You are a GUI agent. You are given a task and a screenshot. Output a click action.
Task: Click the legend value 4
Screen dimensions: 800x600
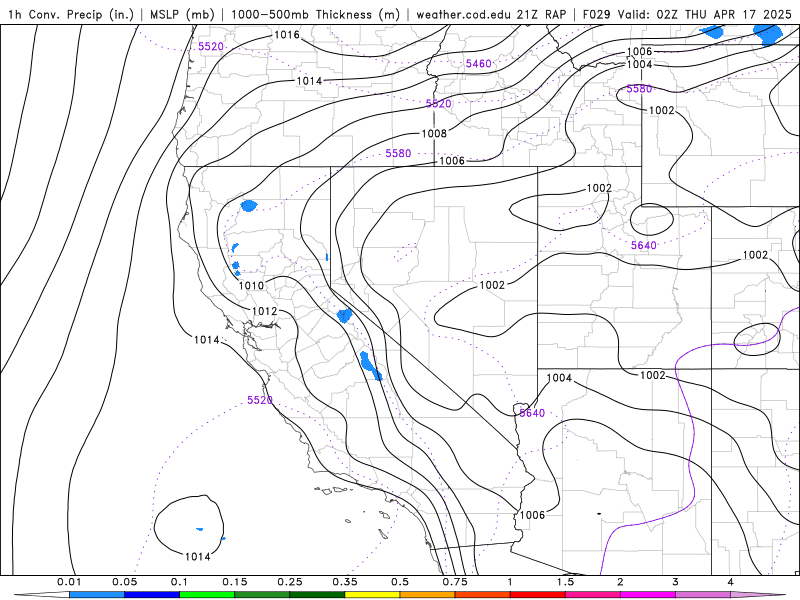tap(731, 582)
